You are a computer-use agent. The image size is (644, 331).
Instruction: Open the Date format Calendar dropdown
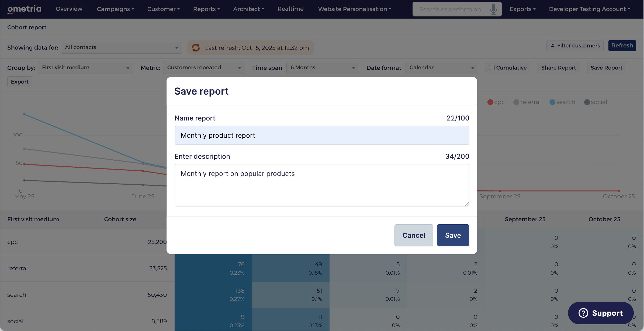click(x=442, y=68)
